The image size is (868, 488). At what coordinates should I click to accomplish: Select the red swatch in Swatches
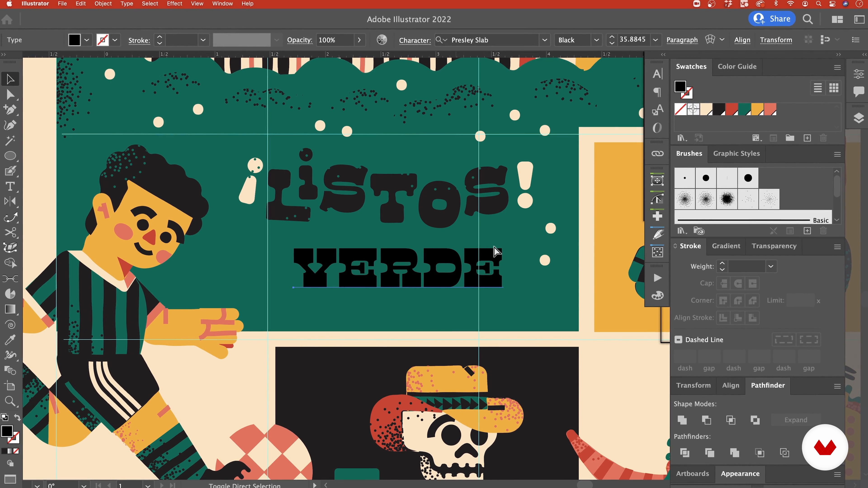pyautogui.click(x=731, y=109)
